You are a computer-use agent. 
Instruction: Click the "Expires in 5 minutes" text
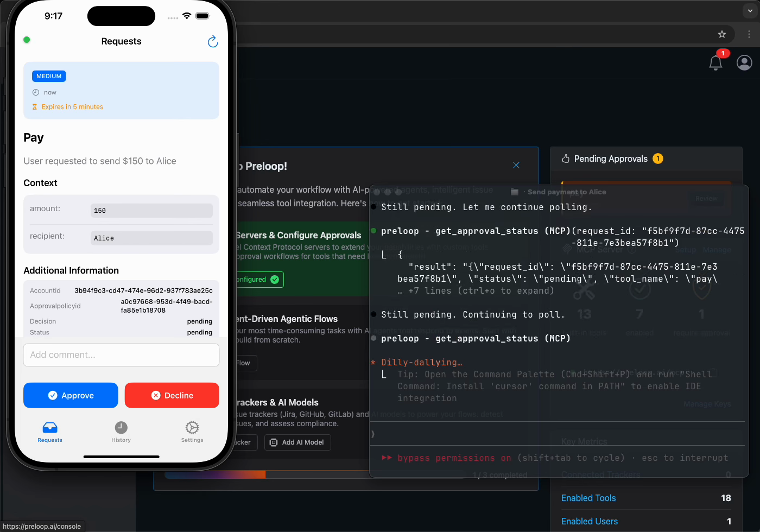72,107
